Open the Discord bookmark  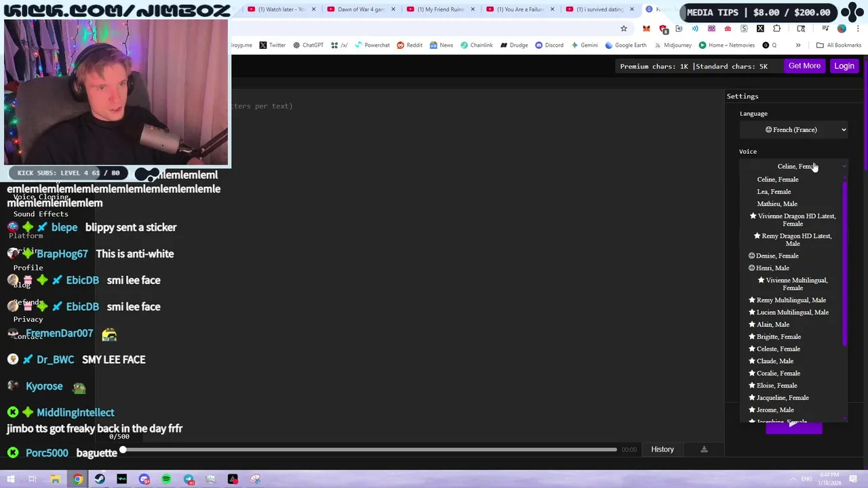tap(549, 45)
